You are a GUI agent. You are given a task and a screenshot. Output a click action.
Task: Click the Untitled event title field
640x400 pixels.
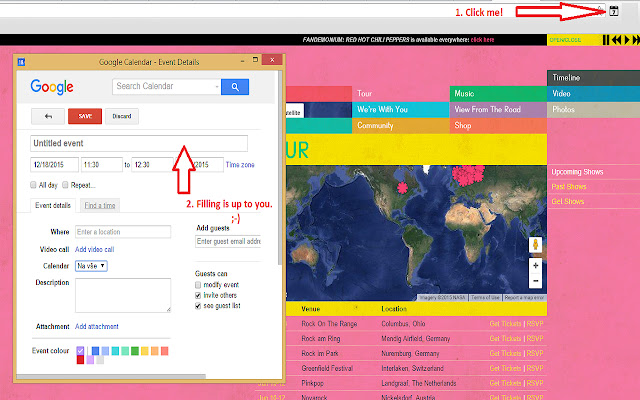(139, 143)
